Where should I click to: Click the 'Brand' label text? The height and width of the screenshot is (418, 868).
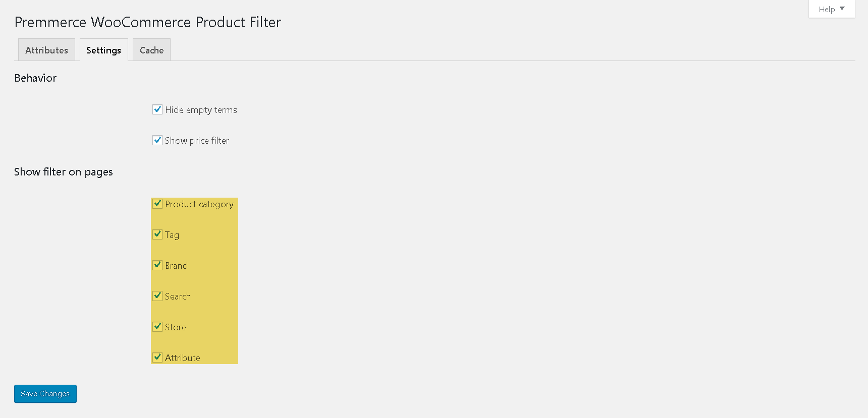(176, 266)
